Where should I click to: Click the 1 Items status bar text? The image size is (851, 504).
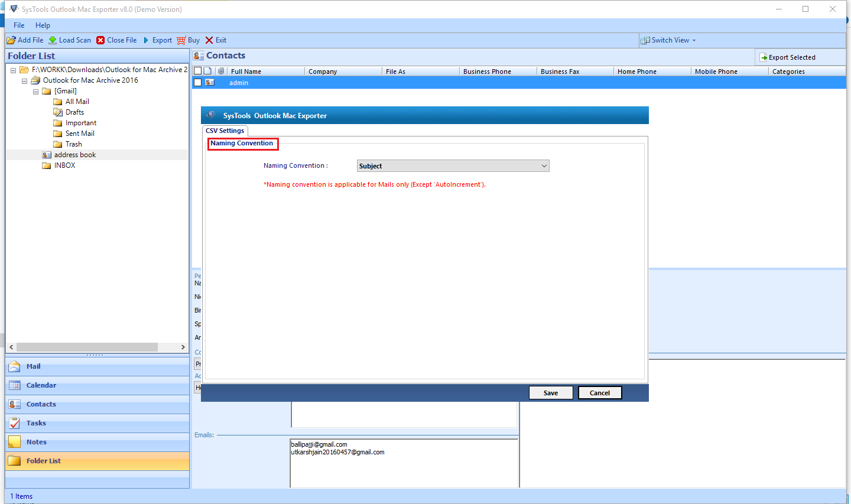21,496
